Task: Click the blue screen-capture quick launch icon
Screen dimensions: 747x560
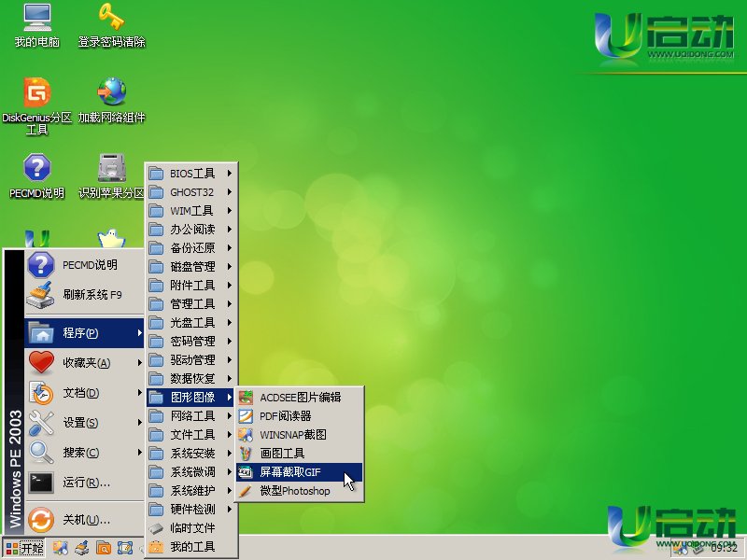Action: (124, 548)
